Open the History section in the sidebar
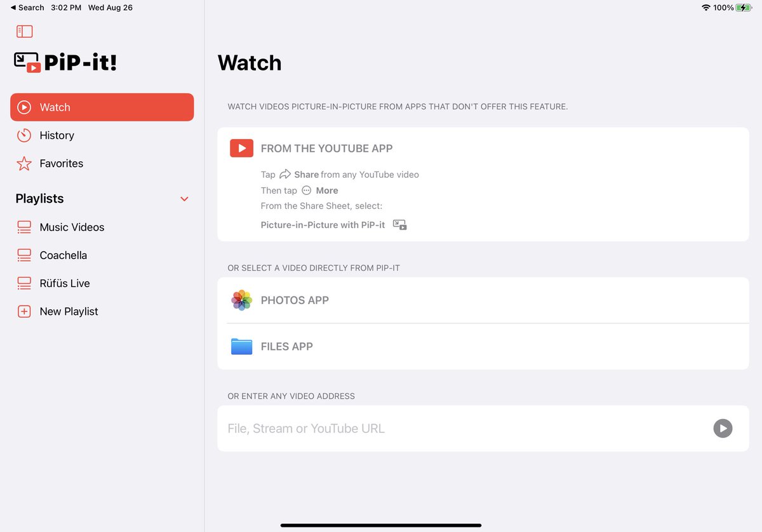The width and height of the screenshot is (762, 532). coord(57,135)
